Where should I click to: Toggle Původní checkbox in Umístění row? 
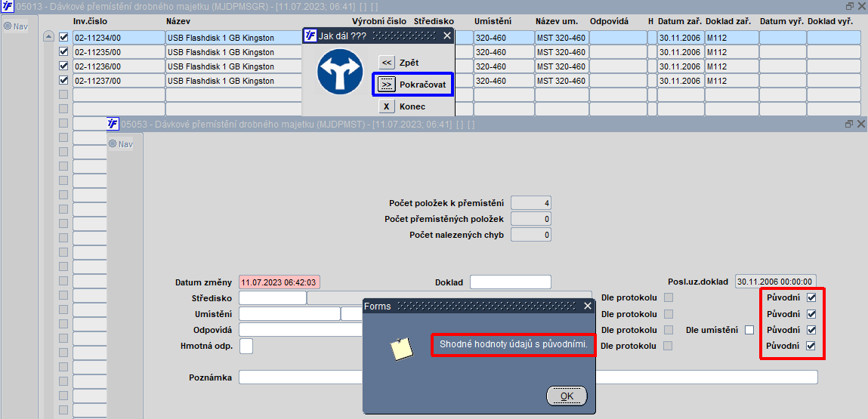tap(811, 314)
